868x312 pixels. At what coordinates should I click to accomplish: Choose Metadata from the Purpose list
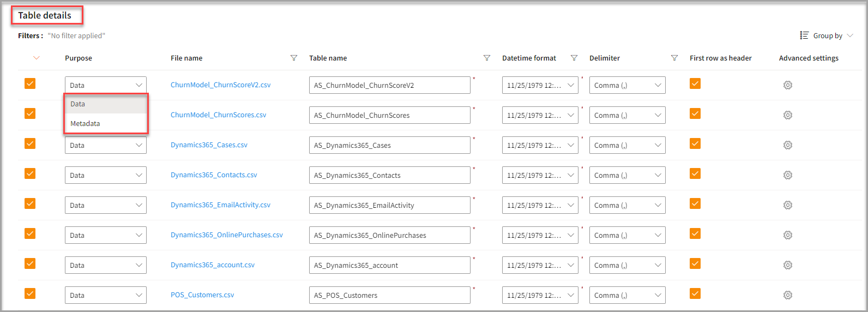click(x=86, y=123)
